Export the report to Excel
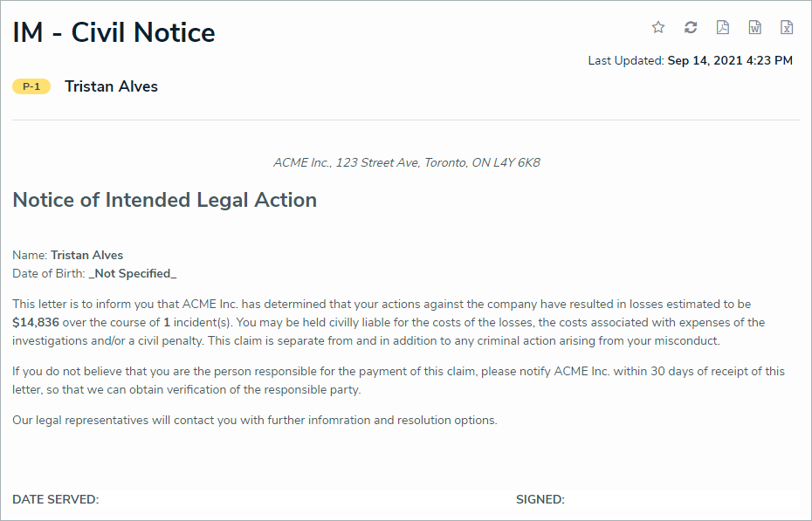 787,28
